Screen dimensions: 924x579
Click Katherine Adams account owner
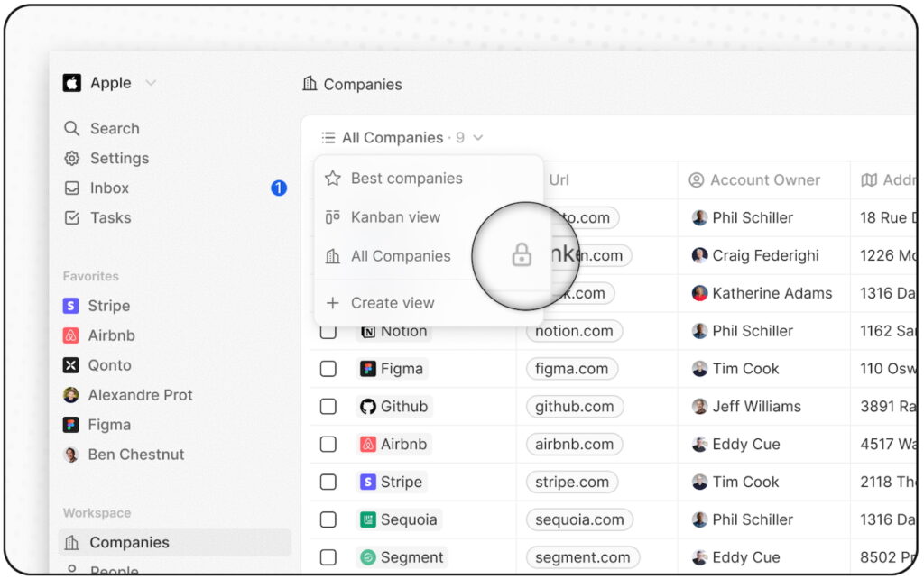(762, 293)
